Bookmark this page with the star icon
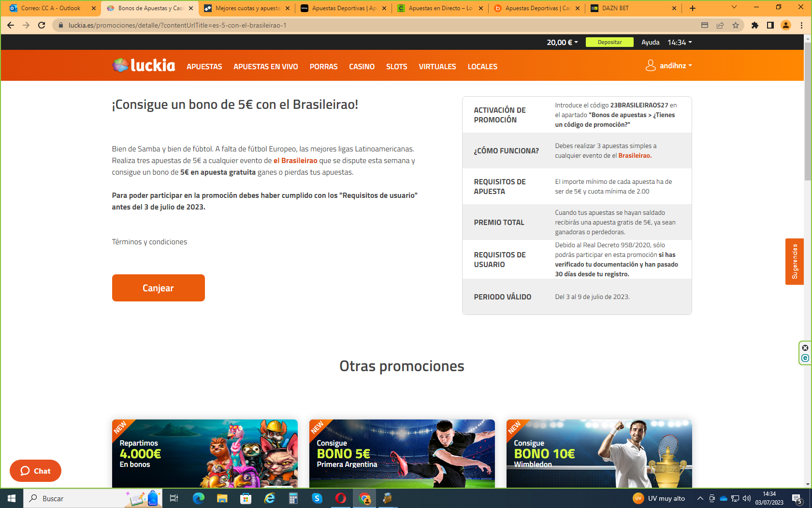The image size is (812, 508). [x=736, y=25]
